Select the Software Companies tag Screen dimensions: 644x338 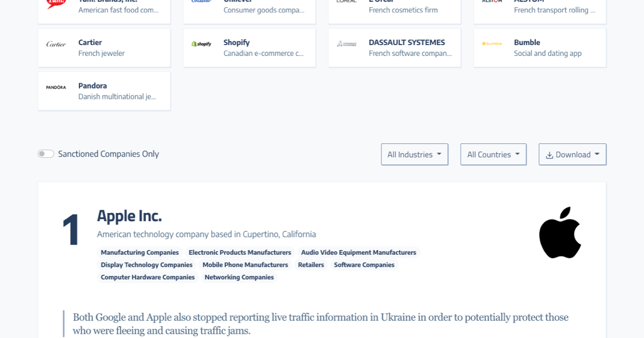[364, 264]
